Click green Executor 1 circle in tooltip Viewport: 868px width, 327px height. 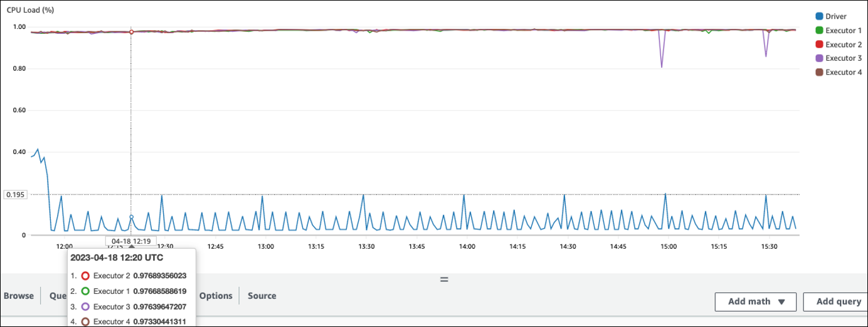(86, 291)
